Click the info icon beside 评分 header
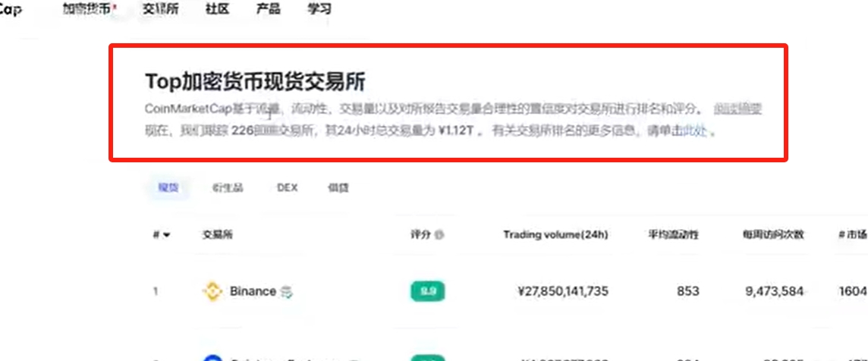 (439, 235)
